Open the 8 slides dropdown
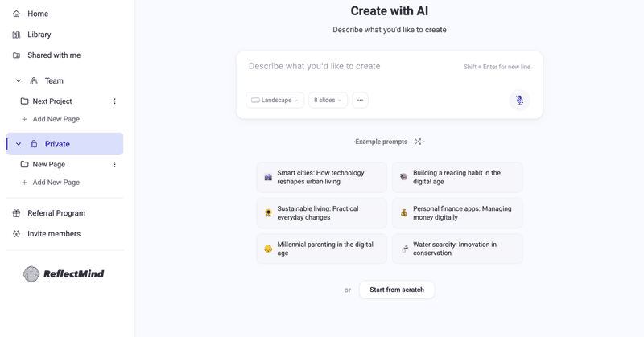 pos(328,101)
